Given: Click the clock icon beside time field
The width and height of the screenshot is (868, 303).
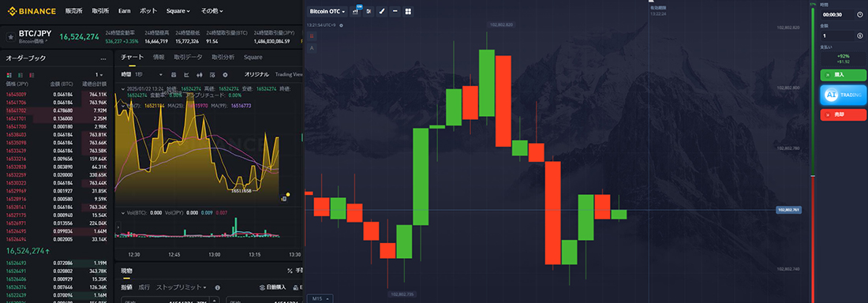Looking at the screenshot, I should click(859, 14).
